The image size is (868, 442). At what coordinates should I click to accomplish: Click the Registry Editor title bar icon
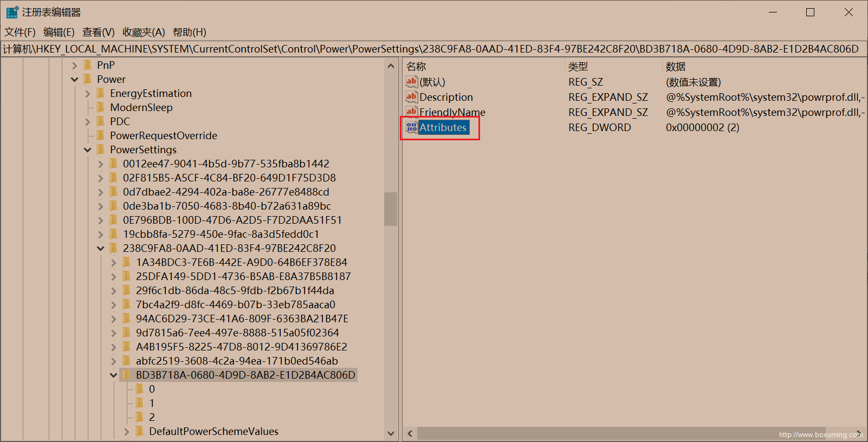point(12,12)
